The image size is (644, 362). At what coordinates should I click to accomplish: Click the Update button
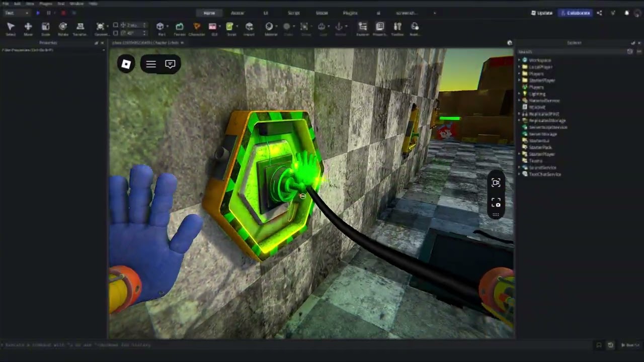pyautogui.click(x=542, y=13)
